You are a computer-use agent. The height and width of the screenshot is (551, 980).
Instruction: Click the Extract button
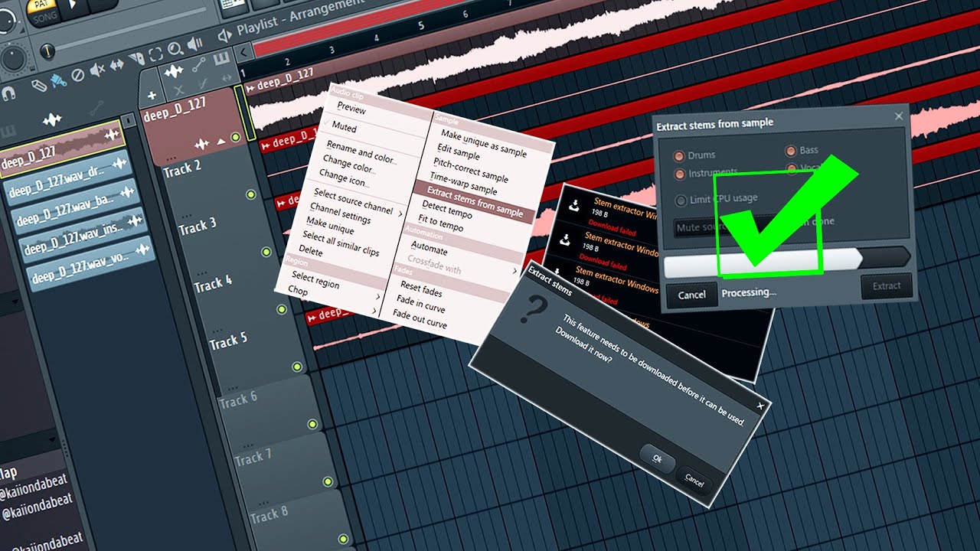coord(887,285)
